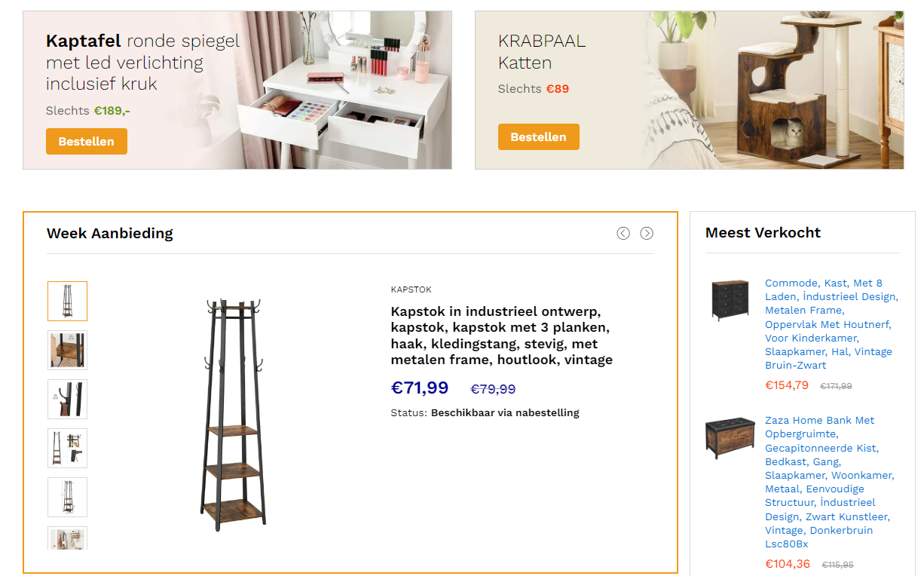Click the black dresser product image
Image resolution: width=924 pixels, height=576 pixels.
(x=730, y=300)
